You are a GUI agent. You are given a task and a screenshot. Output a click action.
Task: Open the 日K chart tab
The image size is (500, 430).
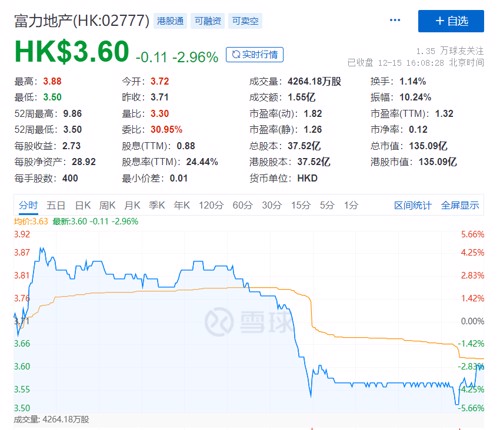(83, 205)
